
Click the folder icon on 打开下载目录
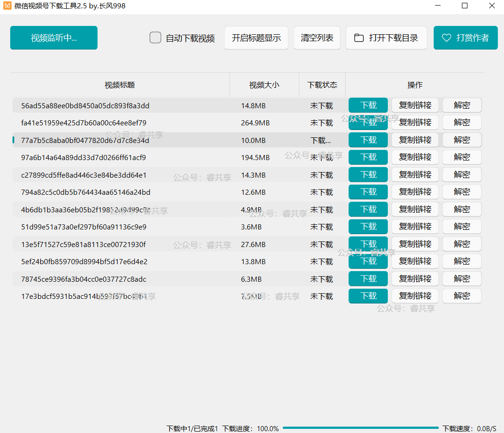tap(359, 38)
